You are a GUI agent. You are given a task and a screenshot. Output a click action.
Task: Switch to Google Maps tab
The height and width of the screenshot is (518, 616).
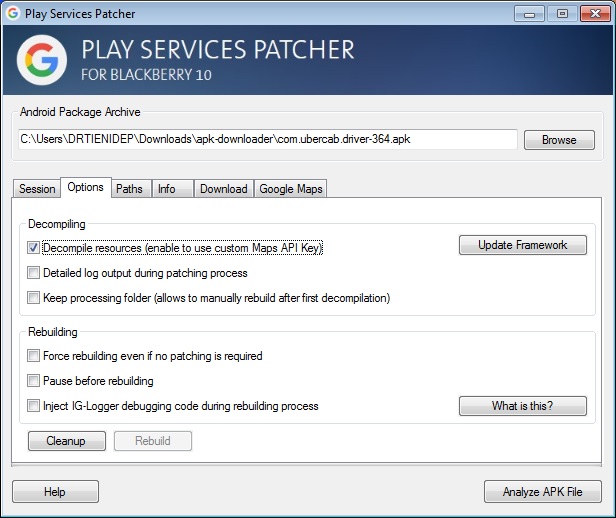tap(291, 189)
